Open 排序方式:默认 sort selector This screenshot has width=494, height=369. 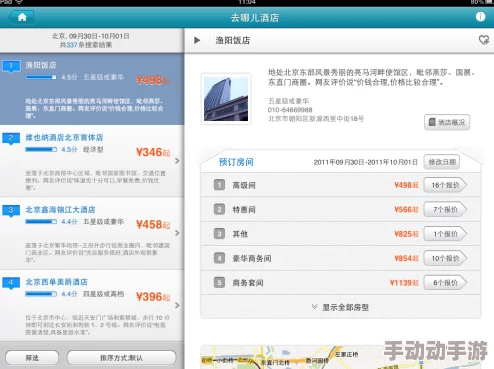pyautogui.click(x=121, y=358)
